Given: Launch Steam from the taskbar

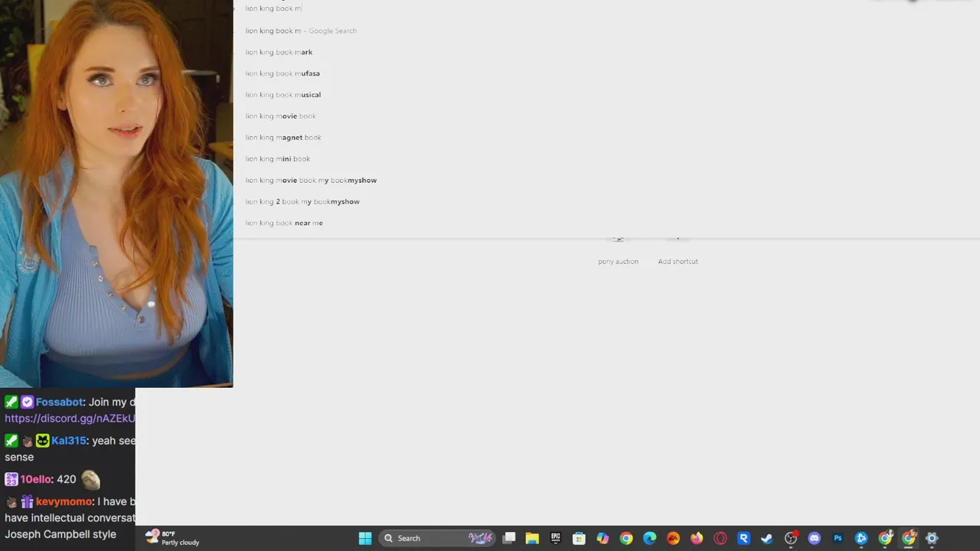Looking at the screenshot, I should coord(767,538).
